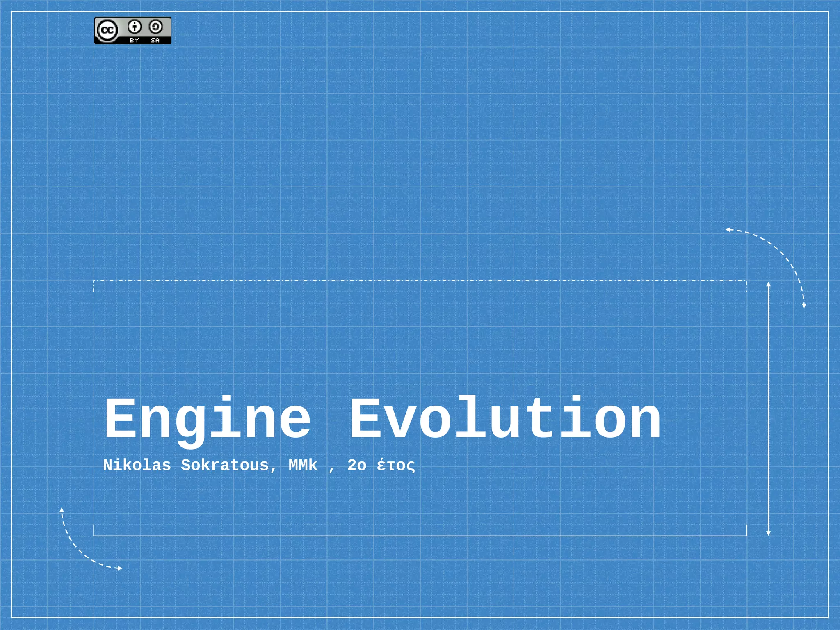The width and height of the screenshot is (840, 630).
Task: Click down-pointing arrowhead of top-right curved arrow
Action: pyautogui.click(x=804, y=305)
